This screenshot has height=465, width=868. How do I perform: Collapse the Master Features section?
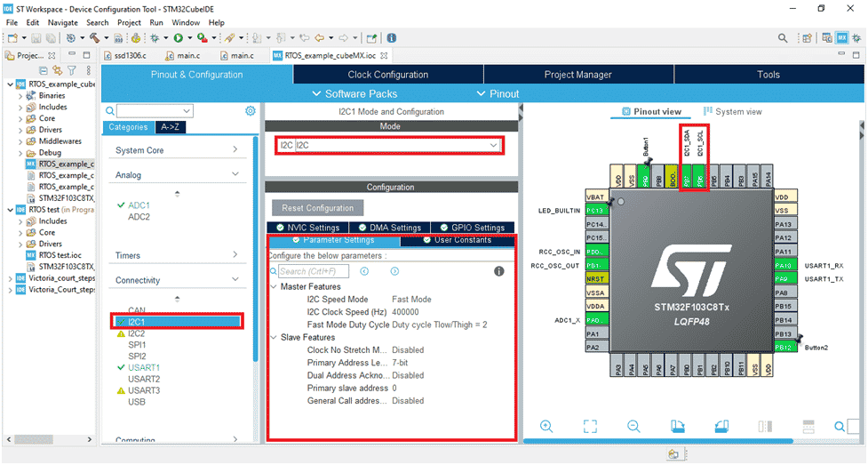(274, 286)
